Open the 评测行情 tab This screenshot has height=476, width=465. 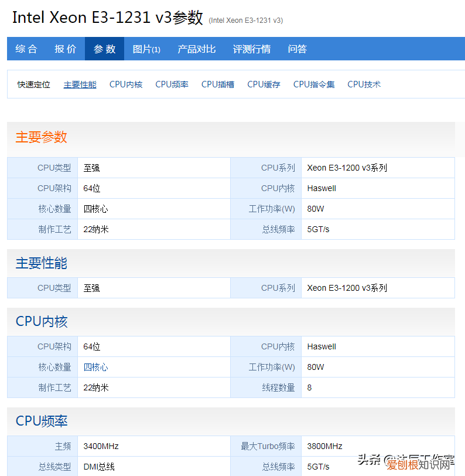[251, 49]
